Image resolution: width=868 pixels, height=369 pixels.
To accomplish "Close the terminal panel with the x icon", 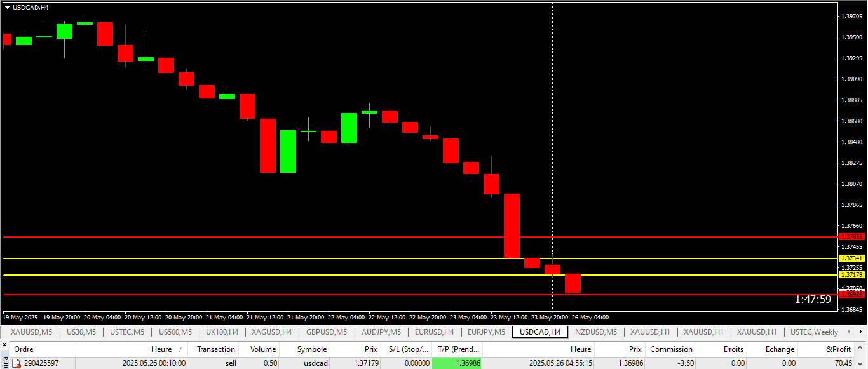I will tap(4, 345).
